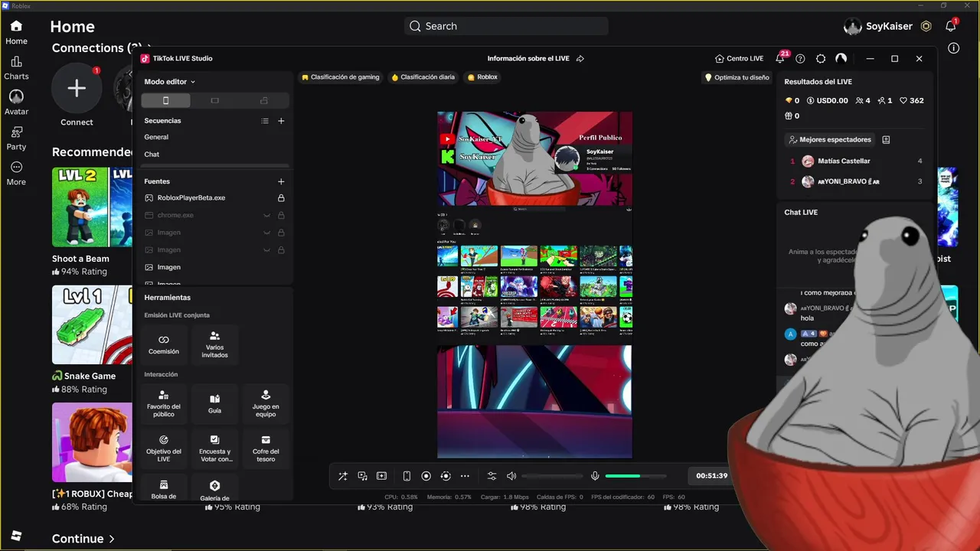Screen dimensions: 980x551
Task: Open the help question mark icon
Action: (x=800, y=58)
